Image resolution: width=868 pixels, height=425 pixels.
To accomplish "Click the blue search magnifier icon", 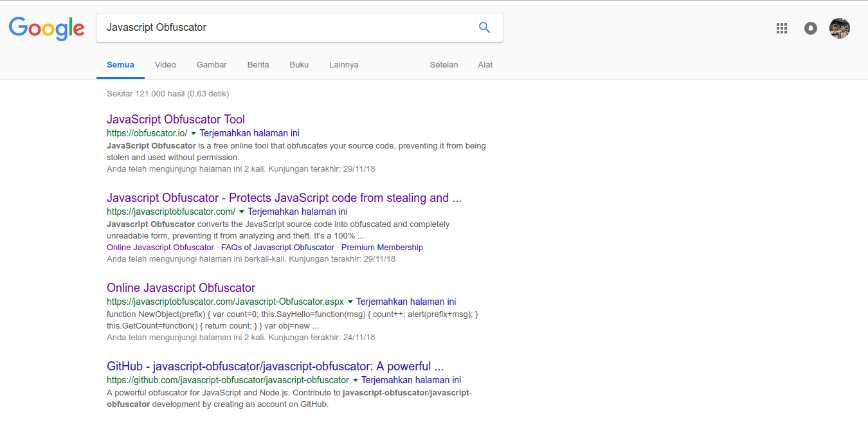I will pos(484,28).
